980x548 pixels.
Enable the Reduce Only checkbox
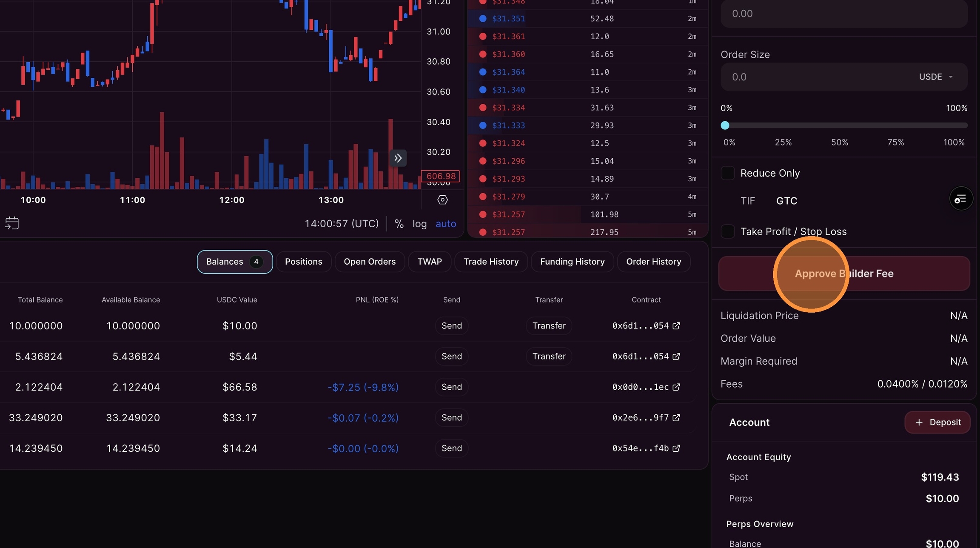[728, 173]
